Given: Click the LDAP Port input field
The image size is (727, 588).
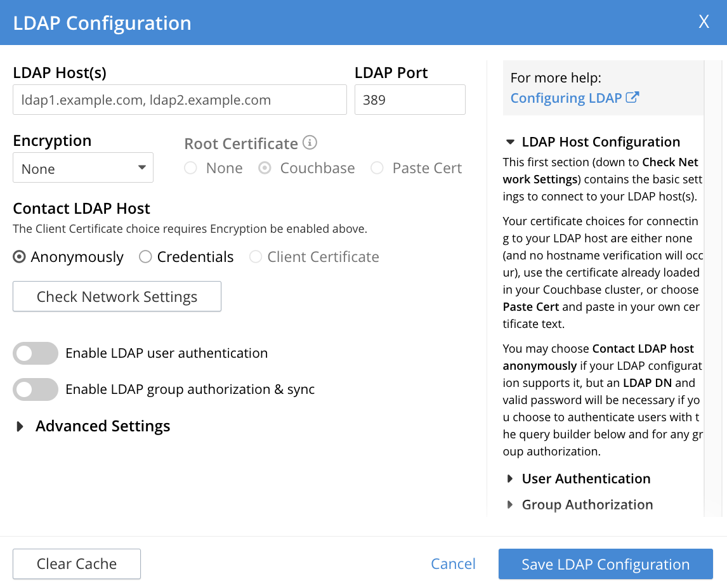Looking at the screenshot, I should (x=410, y=100).
